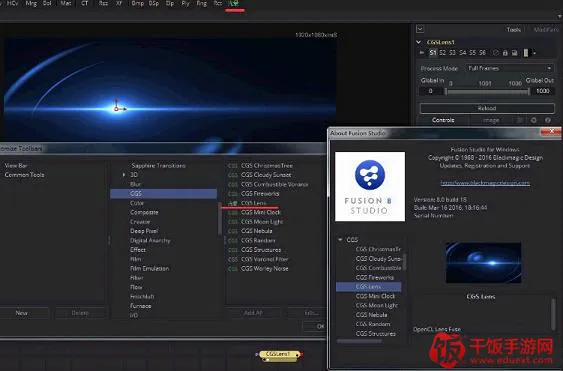
Task: Click the CGS Nebula tool icon
Action: point(233,231)
